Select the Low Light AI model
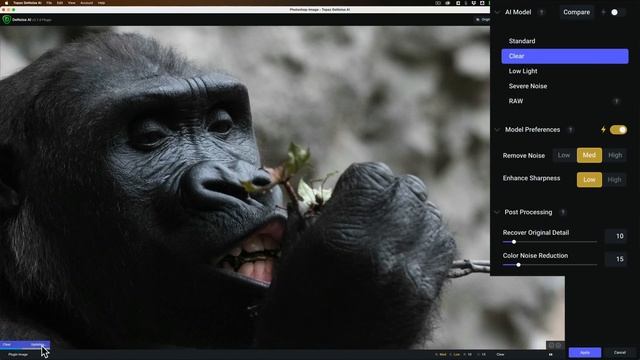640x360 pixels. (x=565, y=71)
